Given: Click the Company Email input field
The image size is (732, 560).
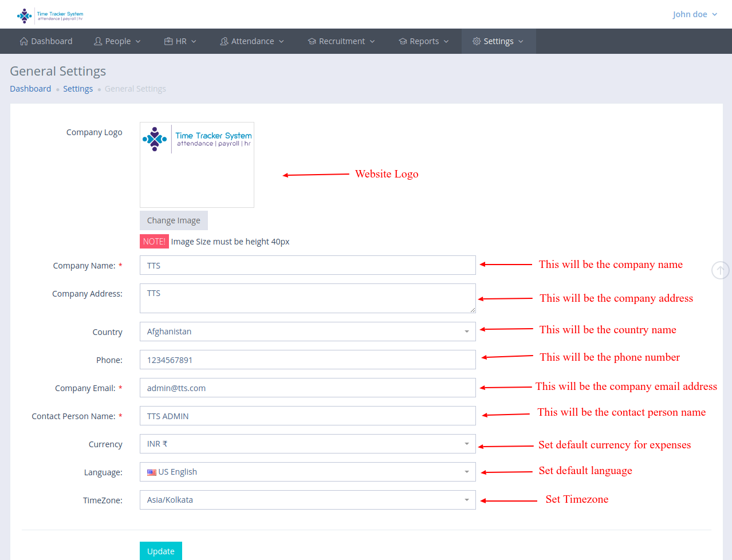Looking at the screenshot, I should pyautogui.click(x=308, y=388).
